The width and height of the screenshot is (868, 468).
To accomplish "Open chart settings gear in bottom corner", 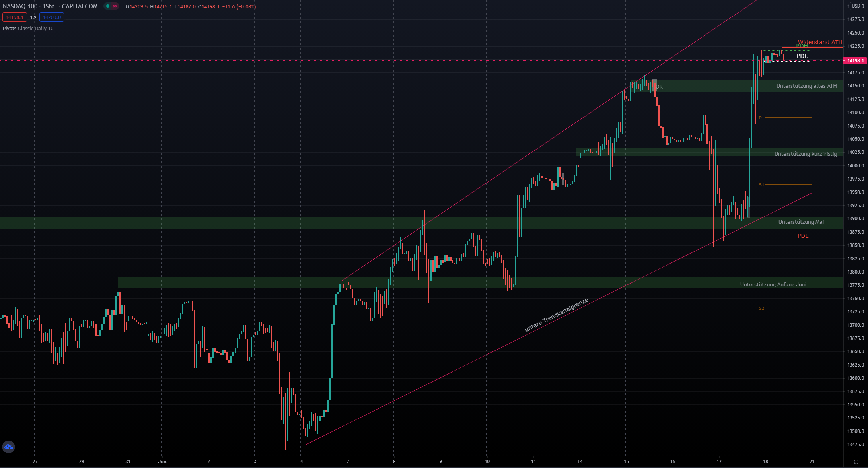I will [x=856, y=462].
